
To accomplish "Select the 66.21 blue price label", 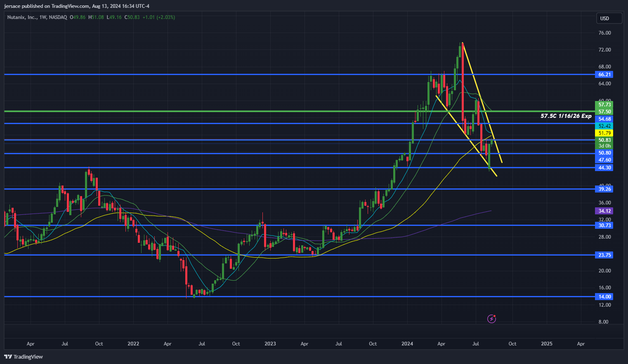I will click(604, 75).
